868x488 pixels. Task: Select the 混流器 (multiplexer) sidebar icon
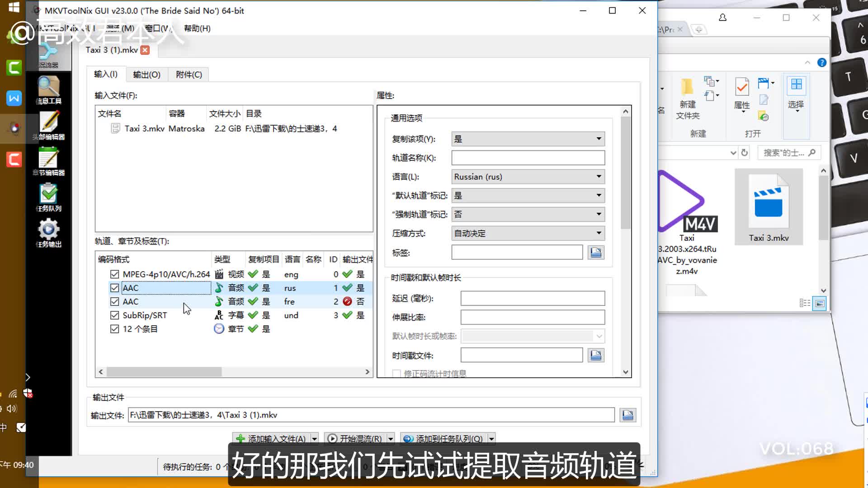pos(49,53)
